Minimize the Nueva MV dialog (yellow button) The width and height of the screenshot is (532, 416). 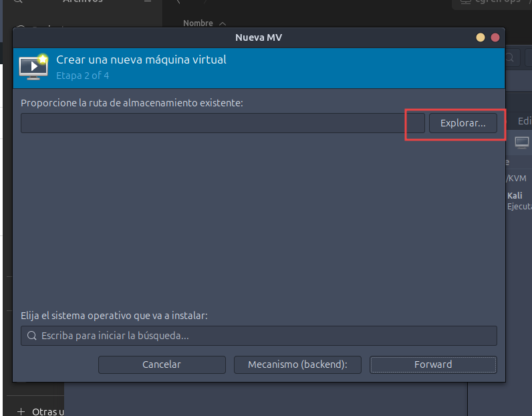(x=481, y=37)
